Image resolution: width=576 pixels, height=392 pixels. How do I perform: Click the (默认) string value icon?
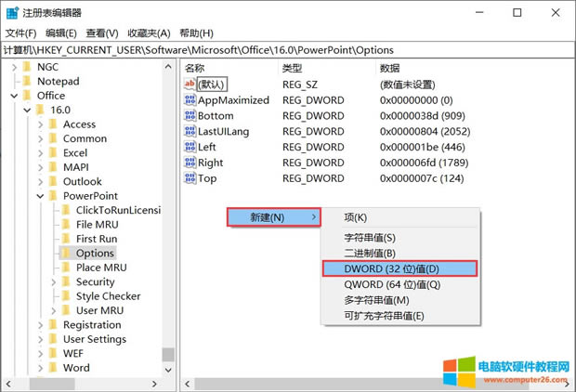190,85
